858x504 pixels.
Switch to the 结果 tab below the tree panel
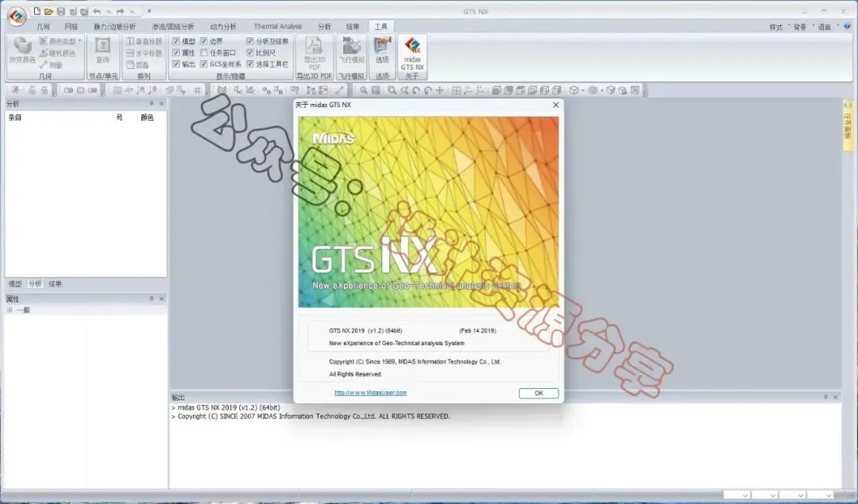click(x=56, y=283)
